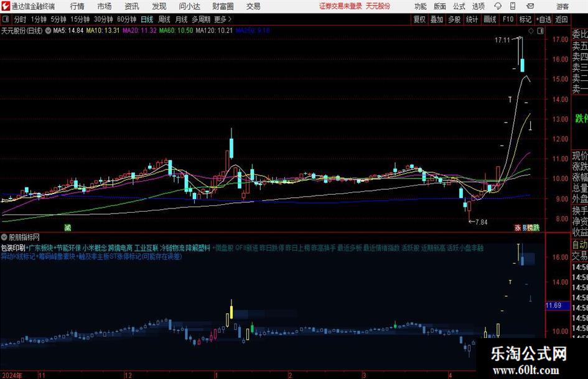
Task: Switch to the 60分钟 period tab
Action: point(127,19)
